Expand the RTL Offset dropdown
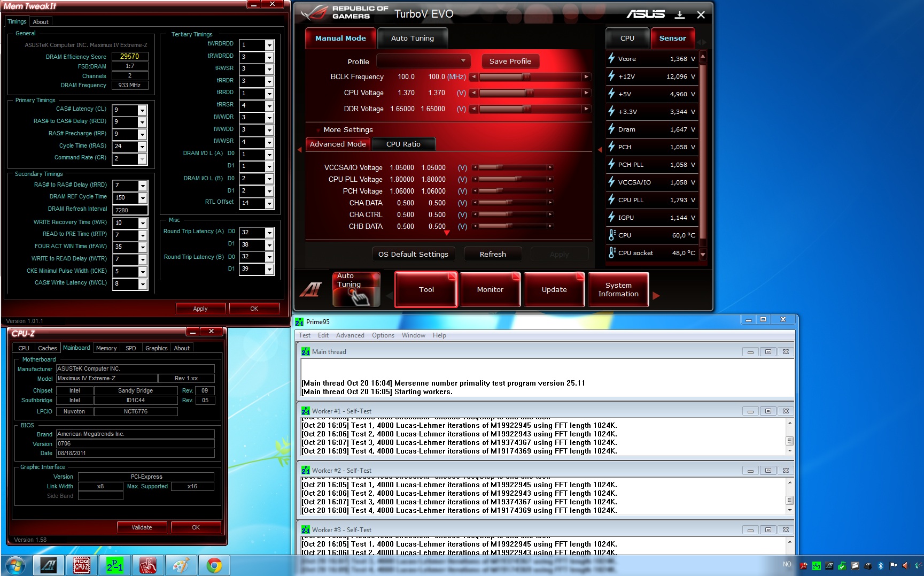This screenshot has height=576, width=924. [269, 203]
